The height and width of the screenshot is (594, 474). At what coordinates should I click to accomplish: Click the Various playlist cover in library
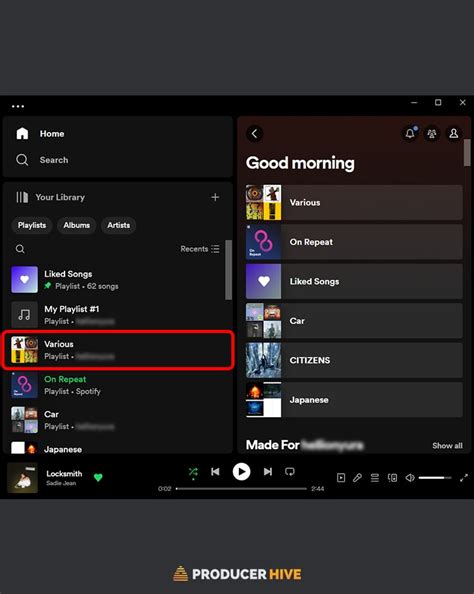click(25, 350)
